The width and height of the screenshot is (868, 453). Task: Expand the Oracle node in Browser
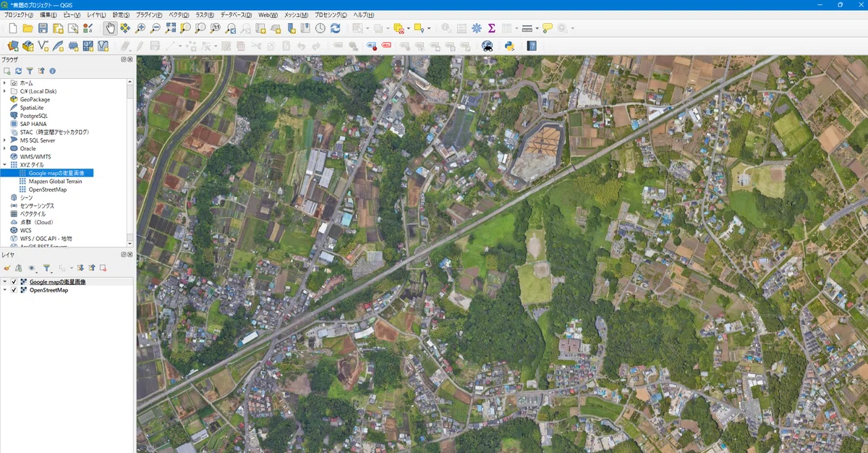[x=4, y=148]
